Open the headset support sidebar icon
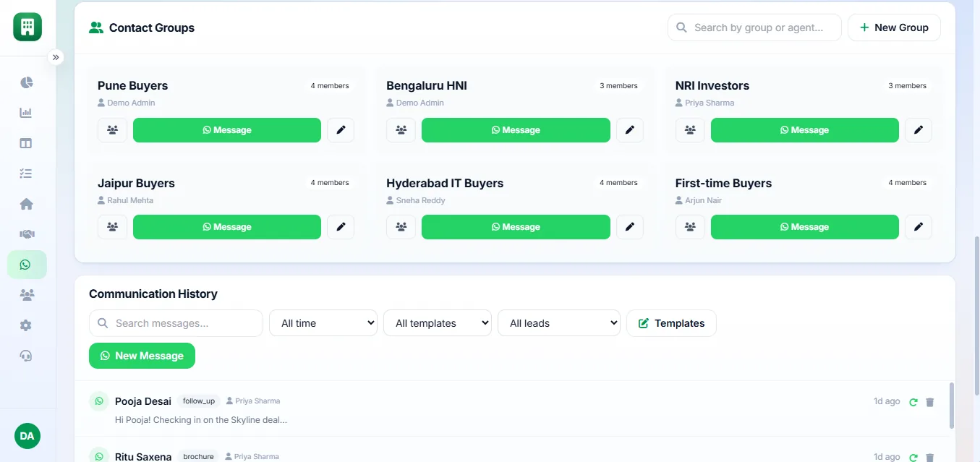980x462 pixels. click(x=27, y=356)
